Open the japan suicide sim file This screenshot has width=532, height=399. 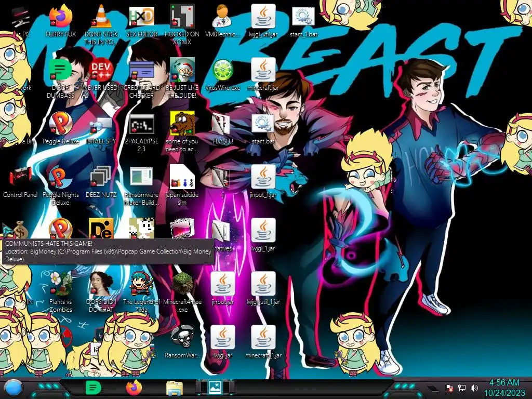182,178
